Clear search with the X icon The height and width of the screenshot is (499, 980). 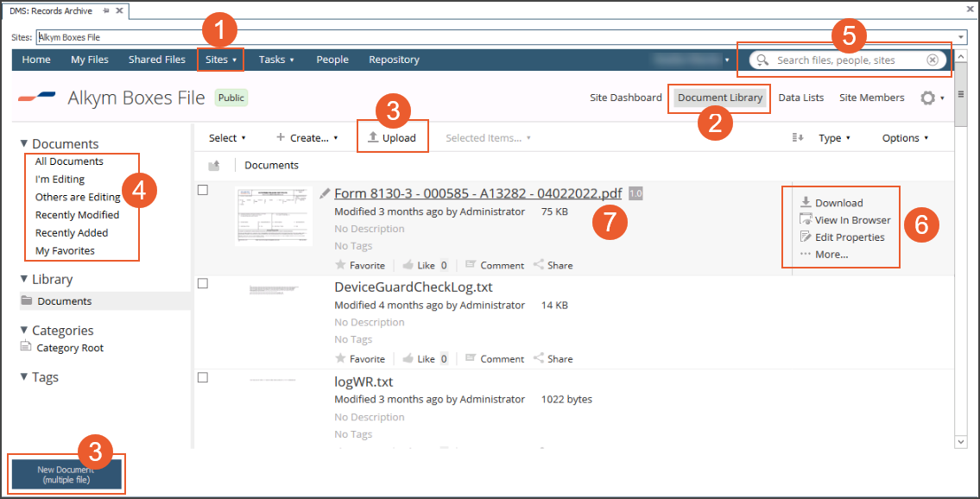tap(933, 60)
